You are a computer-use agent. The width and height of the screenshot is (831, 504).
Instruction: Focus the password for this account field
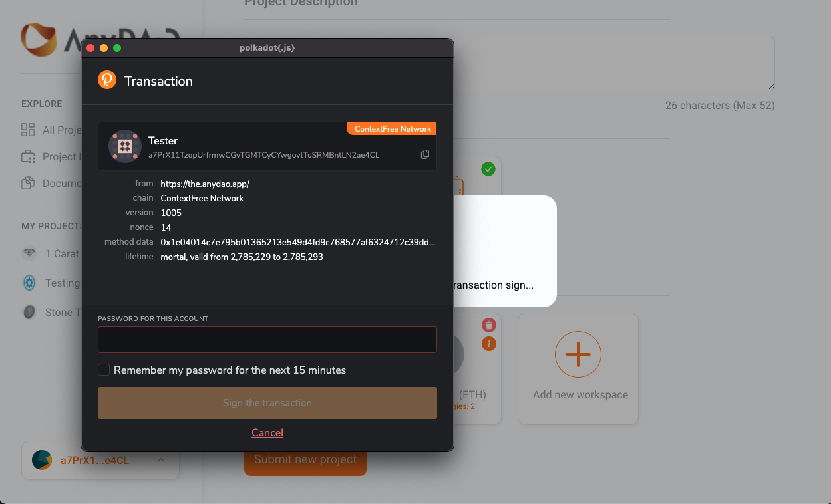tap(267, 339)
